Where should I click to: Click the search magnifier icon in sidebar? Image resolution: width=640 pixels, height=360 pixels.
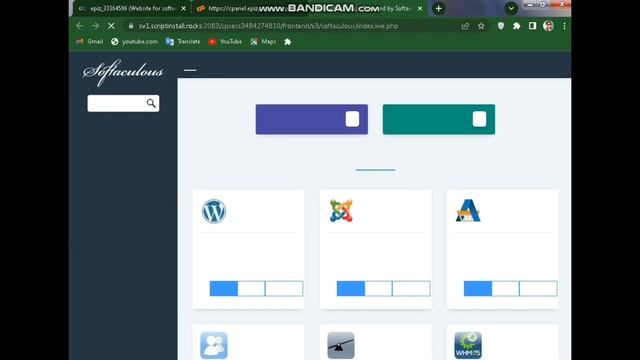click(151, 103)
